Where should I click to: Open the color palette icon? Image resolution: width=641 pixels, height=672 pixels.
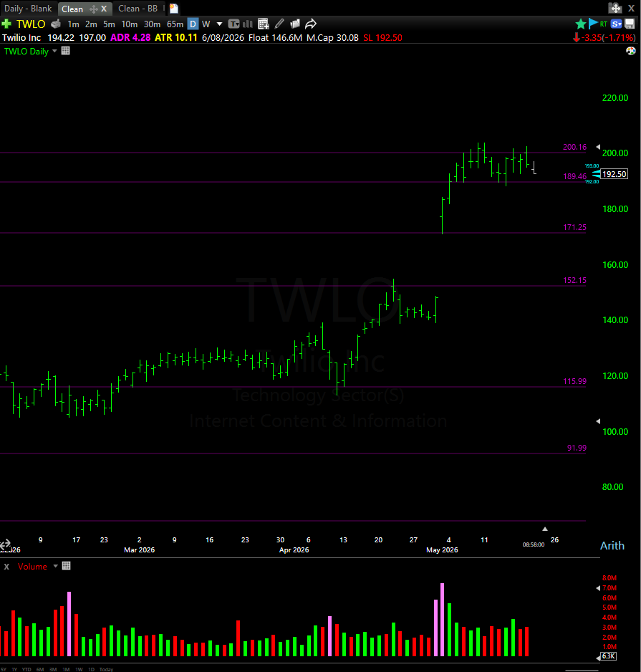[x=631, y=51]
